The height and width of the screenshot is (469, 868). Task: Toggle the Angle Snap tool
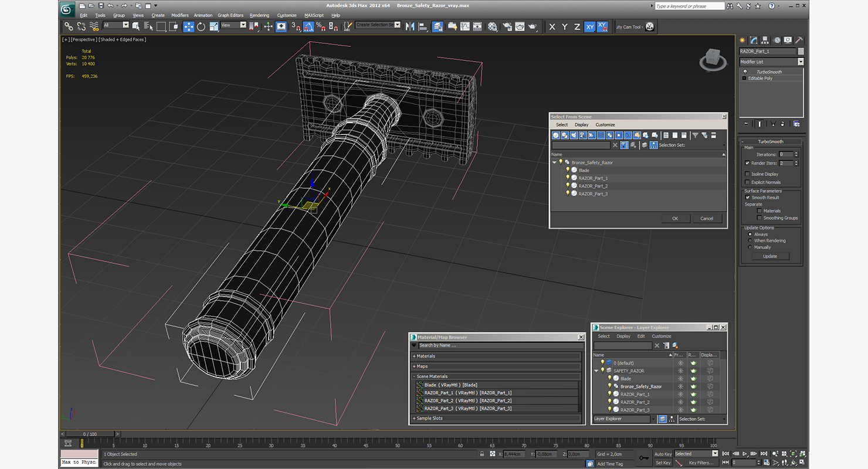(x=308, y=26)
